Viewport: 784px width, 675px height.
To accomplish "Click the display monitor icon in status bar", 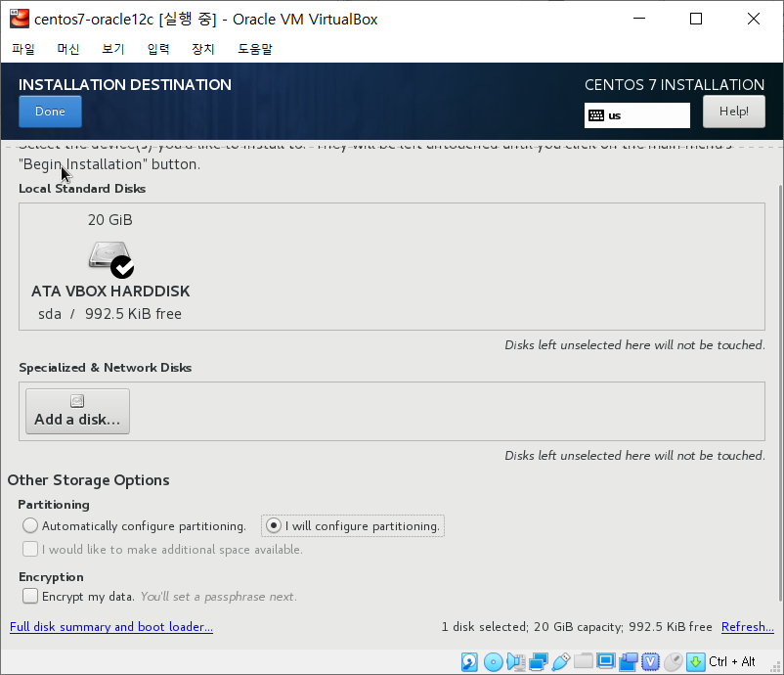I will click(x=605, y=661).
